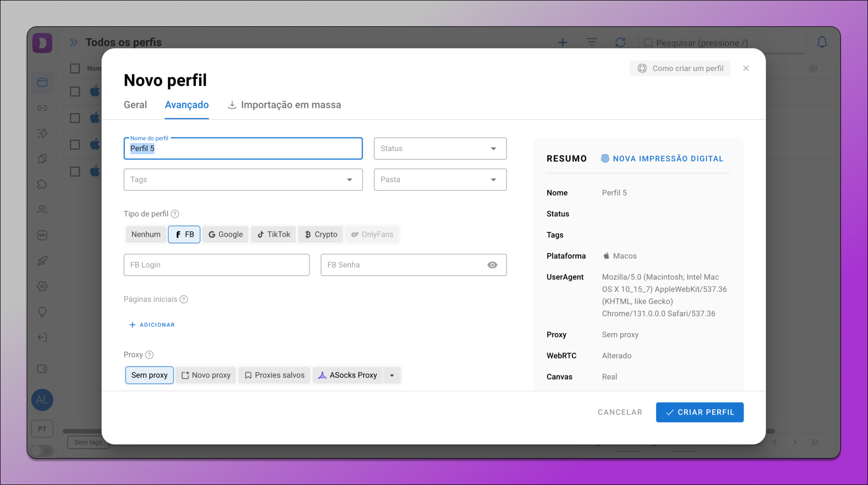The width and height of the screenshot is (868, 485).
Task: Open Importação em massa tab
Action: (x=284, y=105)
